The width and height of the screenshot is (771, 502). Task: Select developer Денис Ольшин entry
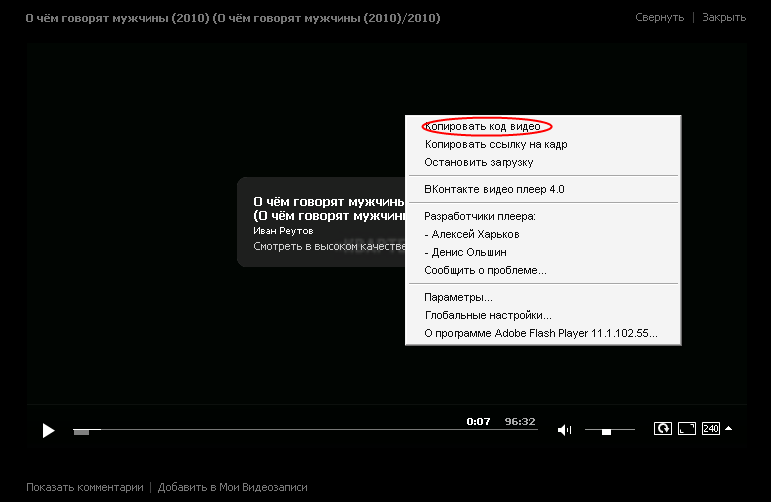coord(543,252)
